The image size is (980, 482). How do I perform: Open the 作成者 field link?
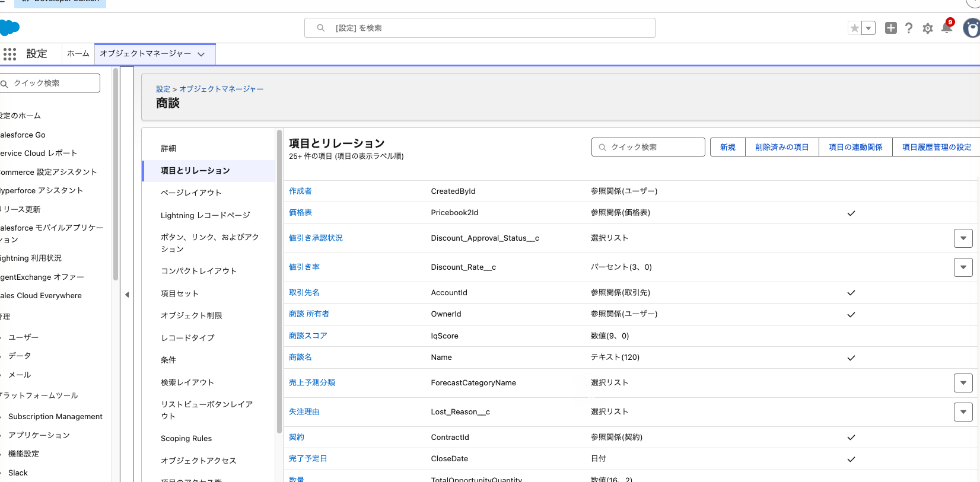click(300, 191)
